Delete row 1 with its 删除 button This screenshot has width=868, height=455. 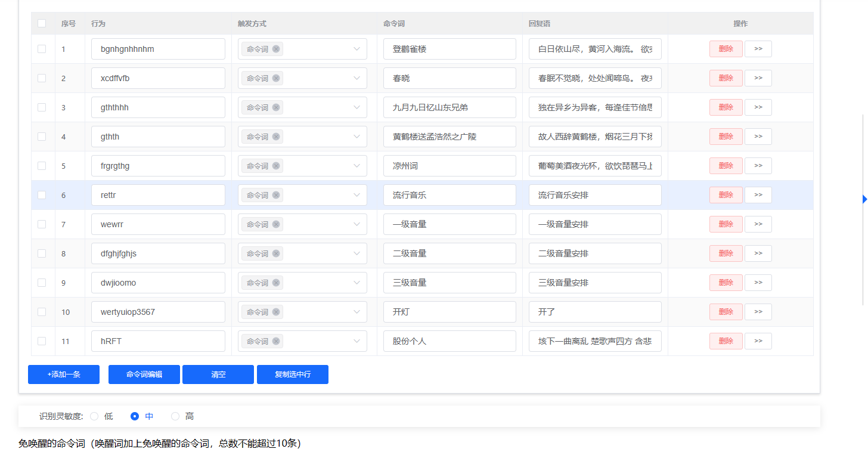click(726, 49)
